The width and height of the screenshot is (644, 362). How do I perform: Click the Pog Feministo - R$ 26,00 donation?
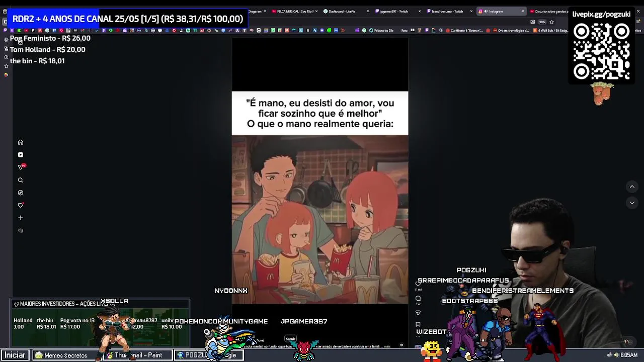tap(50, 38)
